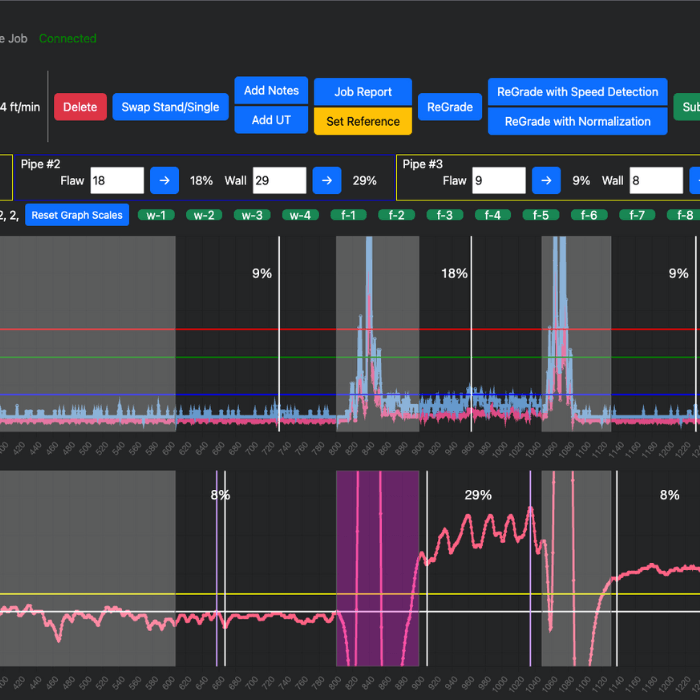
Task: Click the Pipe #2 Wall input field
Action: [279, 180]
